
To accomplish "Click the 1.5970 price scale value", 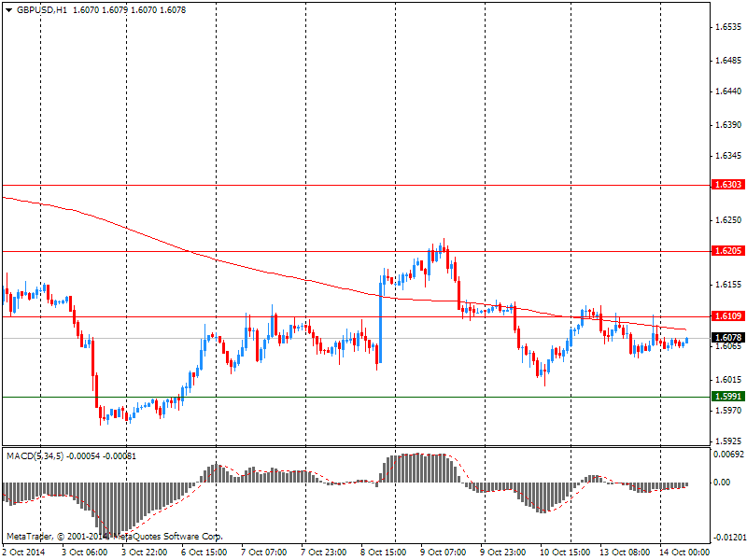I will click(728, 410).
